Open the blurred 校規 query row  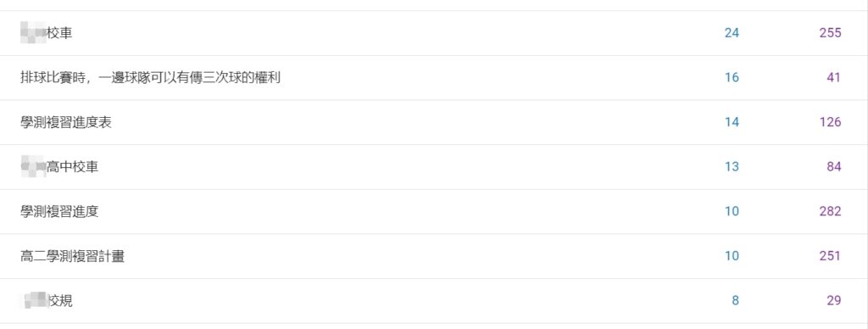click(433, 301)
